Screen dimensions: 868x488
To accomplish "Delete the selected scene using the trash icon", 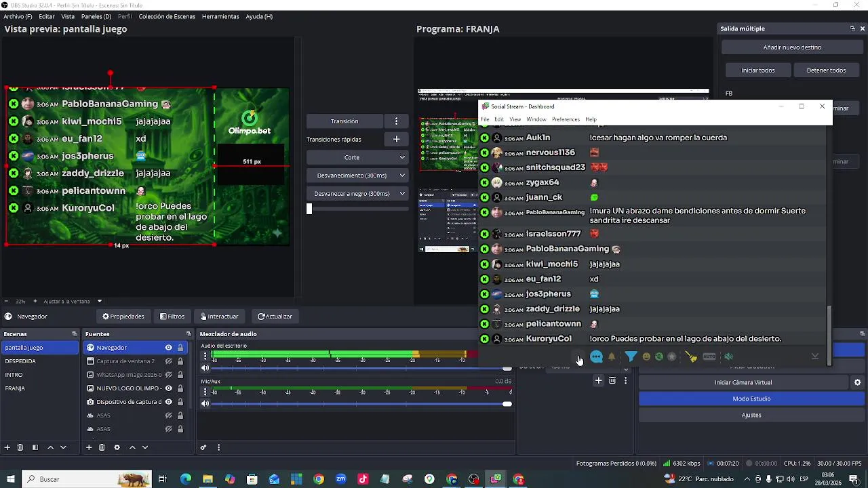I will (20, 447).
